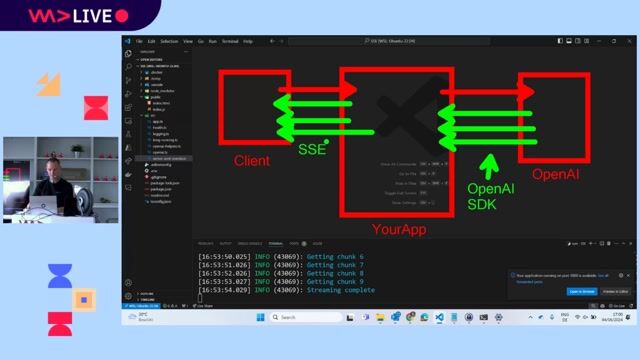Open the Run menu
640x360 pixels.
[213, 41]
